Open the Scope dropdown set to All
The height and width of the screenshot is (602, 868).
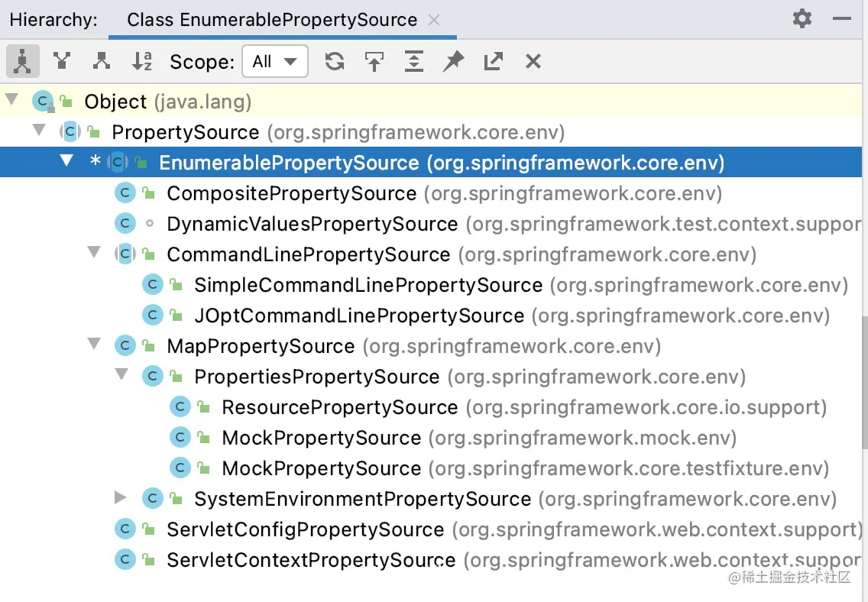point(275,61)
